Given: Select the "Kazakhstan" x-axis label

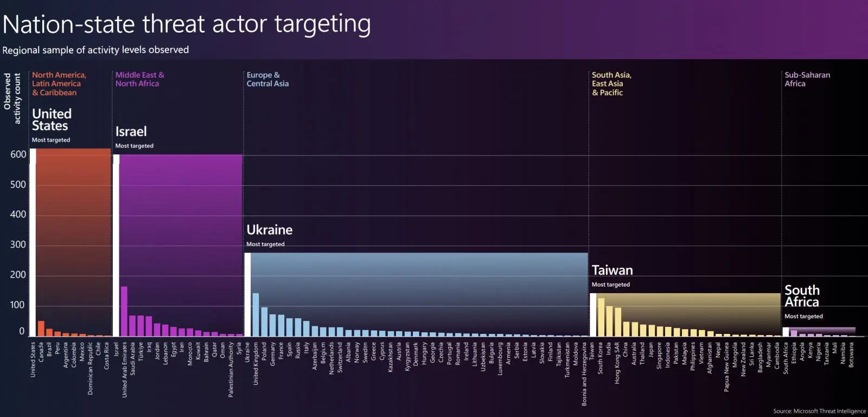Looking at the screenshot, I should click(x=390, y=357).
